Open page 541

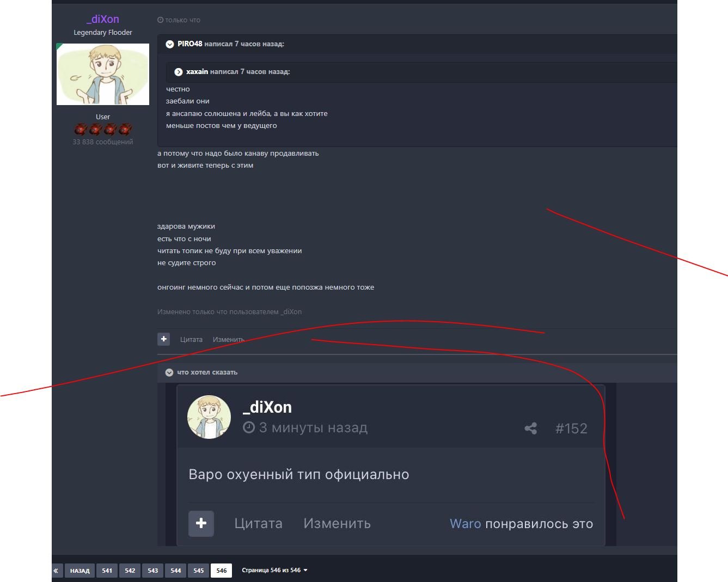click(107, 571)
